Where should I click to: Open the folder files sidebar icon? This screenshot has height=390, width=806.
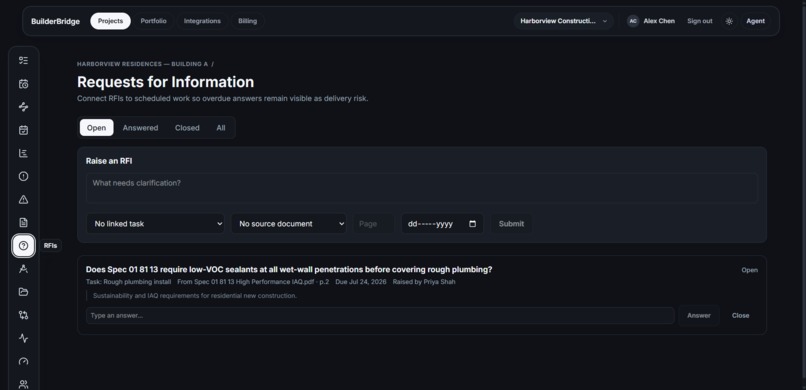pos(23,292)
